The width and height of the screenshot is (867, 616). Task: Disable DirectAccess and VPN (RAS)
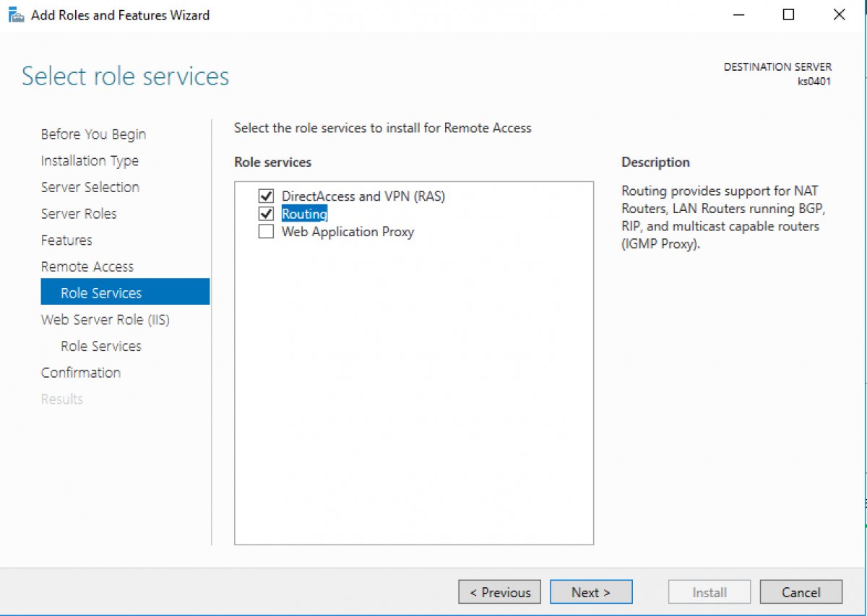click(267, 196)
